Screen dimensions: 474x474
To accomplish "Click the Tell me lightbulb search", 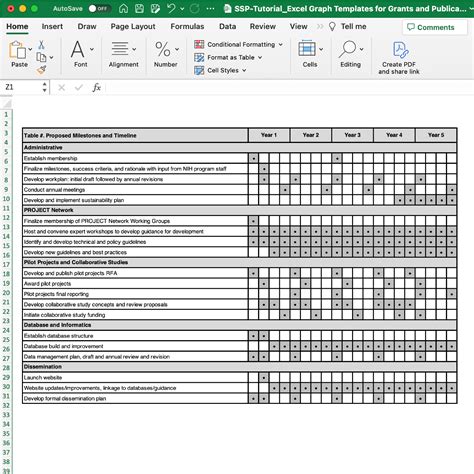I will click(x=348, y=26).
